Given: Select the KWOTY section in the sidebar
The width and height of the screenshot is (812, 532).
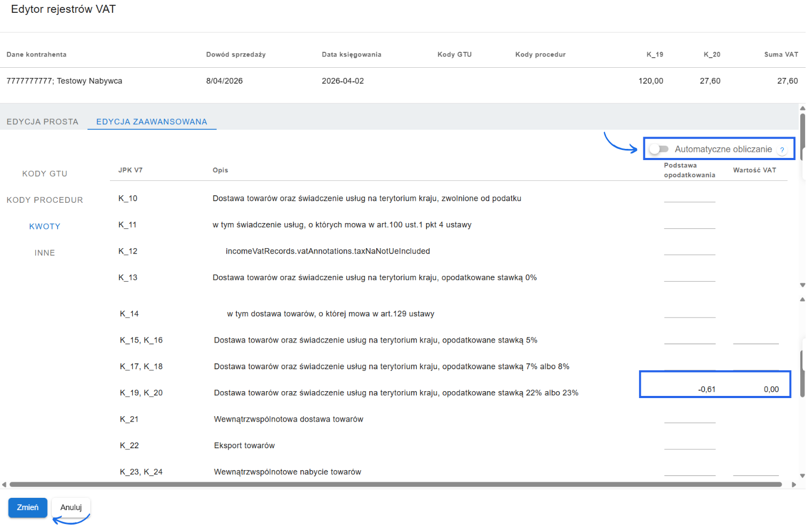Looking at the screenshot, I should tap(45, 226).
